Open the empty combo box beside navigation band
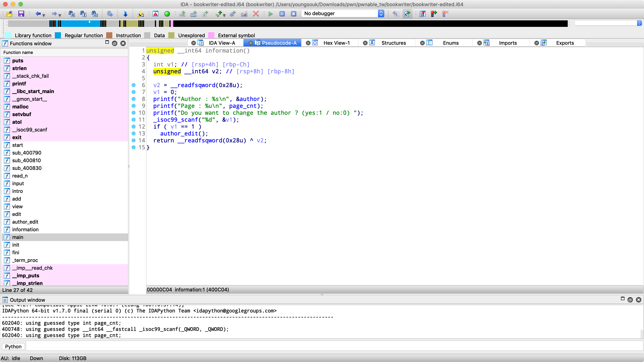Screen dimensions: 644x362 pos(639,23)
